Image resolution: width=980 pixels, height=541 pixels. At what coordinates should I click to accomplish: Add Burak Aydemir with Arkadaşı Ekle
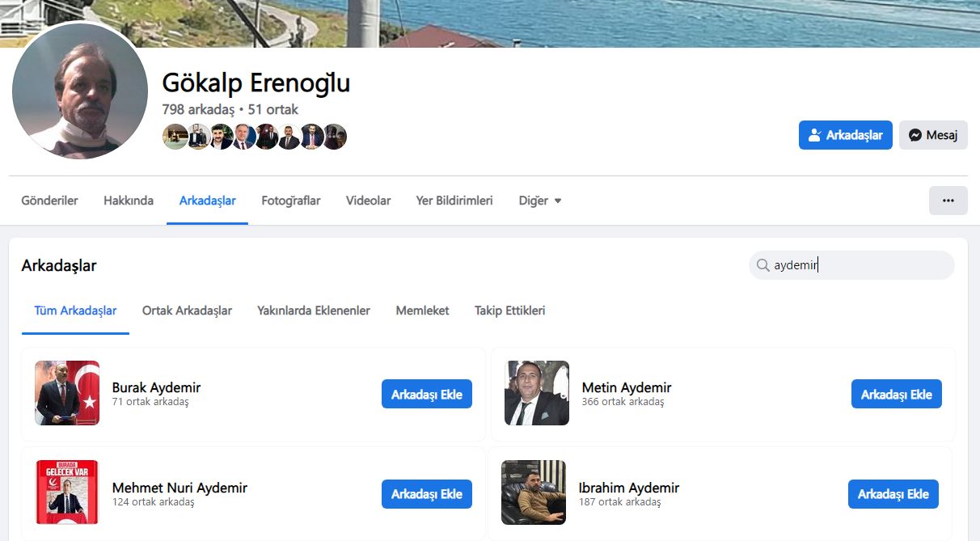(427, 394)
